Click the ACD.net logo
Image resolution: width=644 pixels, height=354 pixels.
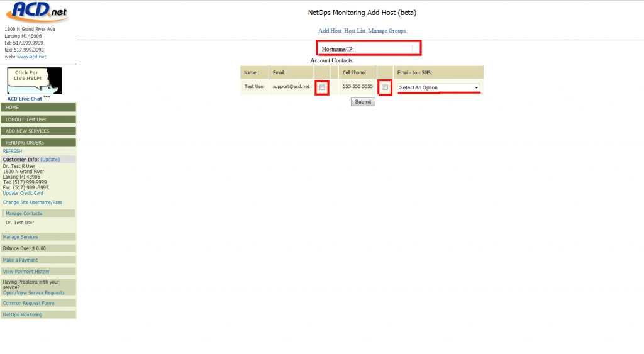click(36, 12)
